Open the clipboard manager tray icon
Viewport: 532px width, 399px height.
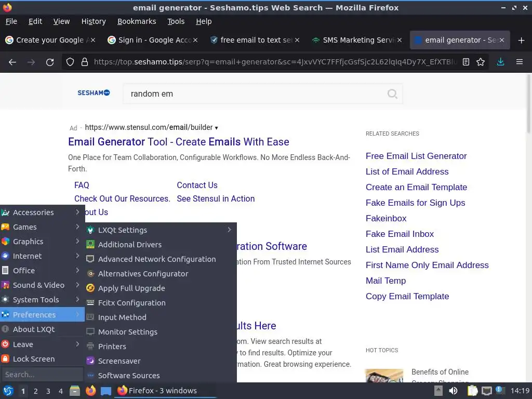[472, 391]
